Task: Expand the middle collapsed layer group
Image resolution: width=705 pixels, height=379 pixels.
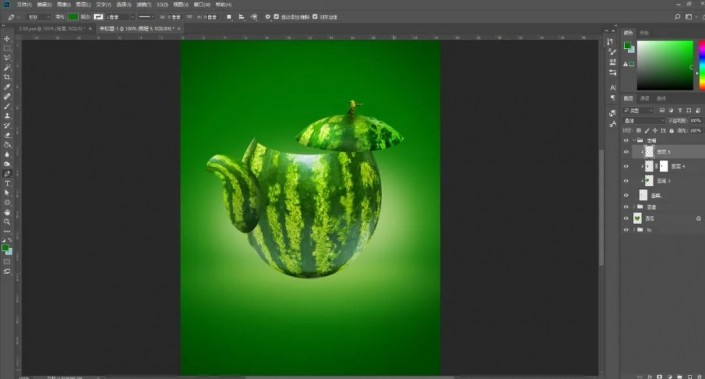Action: click(x=634, y=207)
